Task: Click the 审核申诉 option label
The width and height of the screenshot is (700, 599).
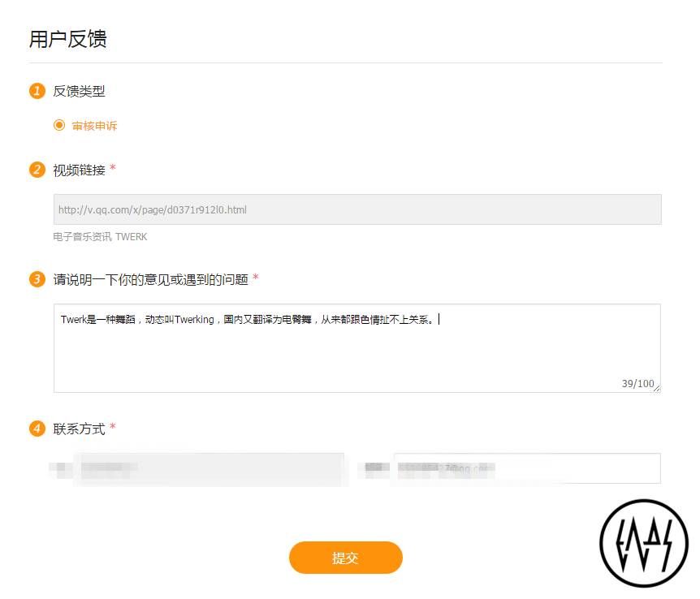Action: pyautogui.click(x=94, y=126)
